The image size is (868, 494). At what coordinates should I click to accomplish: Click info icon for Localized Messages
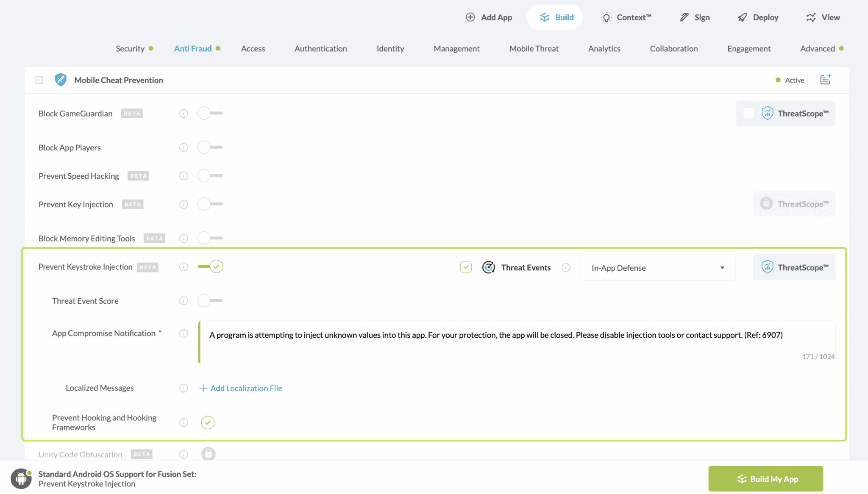pyautogui.click(x=184, y=388)
